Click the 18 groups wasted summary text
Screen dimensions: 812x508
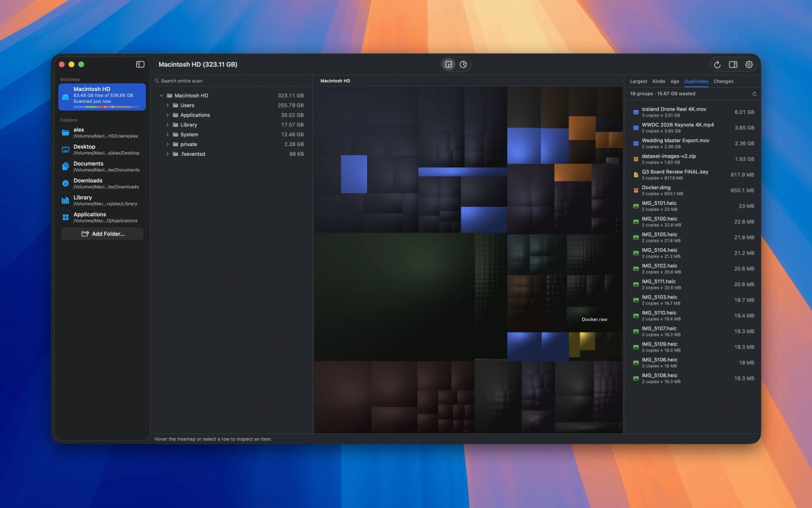coord(663,94)
